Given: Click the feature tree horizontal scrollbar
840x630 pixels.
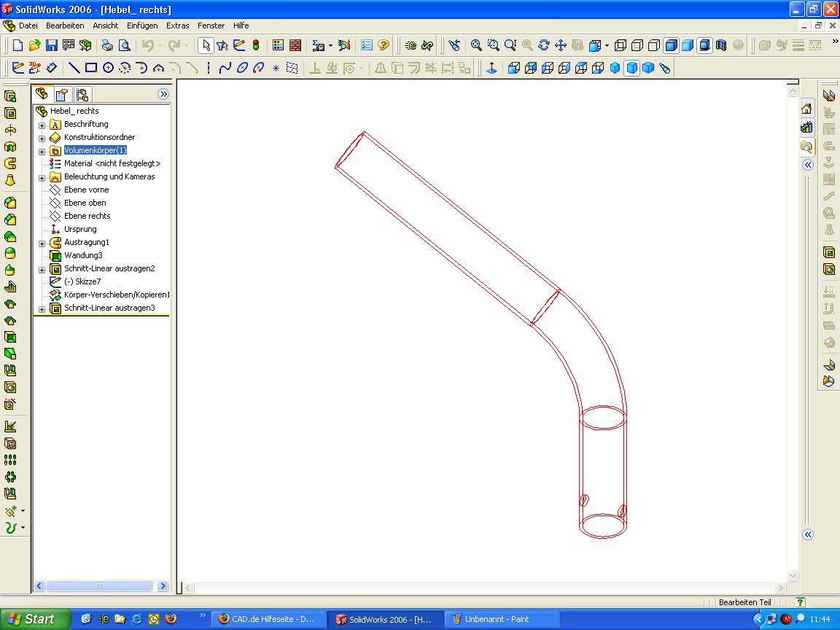Looking at the screenshot, I should click(x=101, y=586).
